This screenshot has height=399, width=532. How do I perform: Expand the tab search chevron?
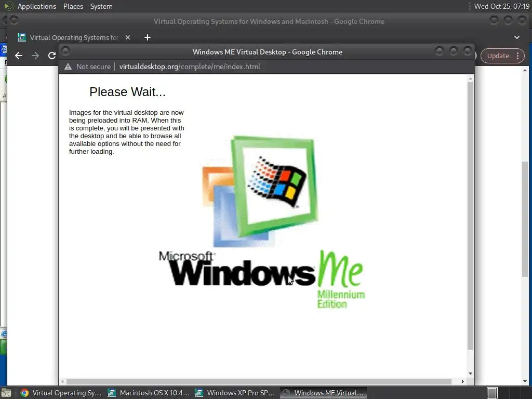517,37
